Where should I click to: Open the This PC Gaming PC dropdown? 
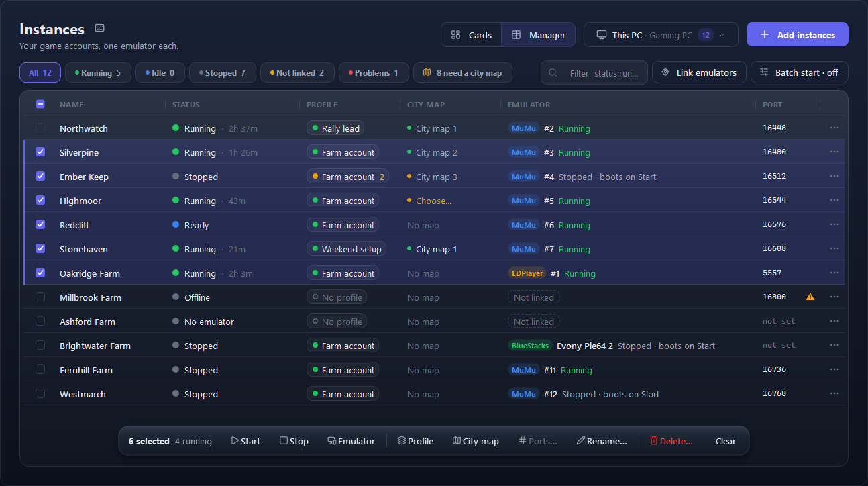tap(661, 35)
